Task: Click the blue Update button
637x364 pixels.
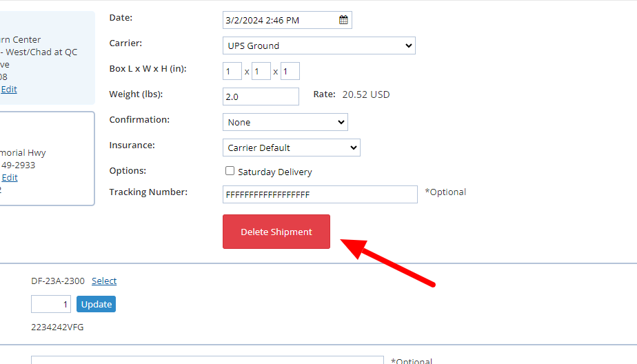Action: pos(96,304)
